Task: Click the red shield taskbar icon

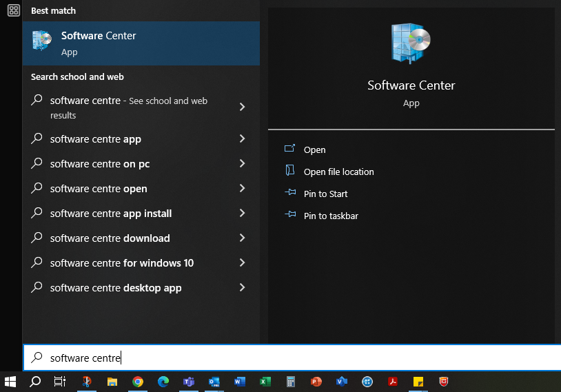Action: click(x=444, y=382)
